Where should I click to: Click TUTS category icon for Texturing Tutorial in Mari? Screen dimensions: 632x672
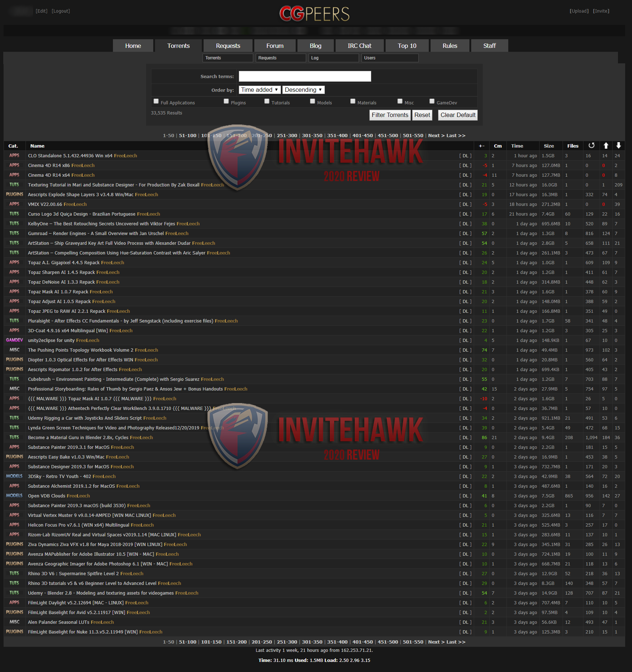(x=14, y=185)
